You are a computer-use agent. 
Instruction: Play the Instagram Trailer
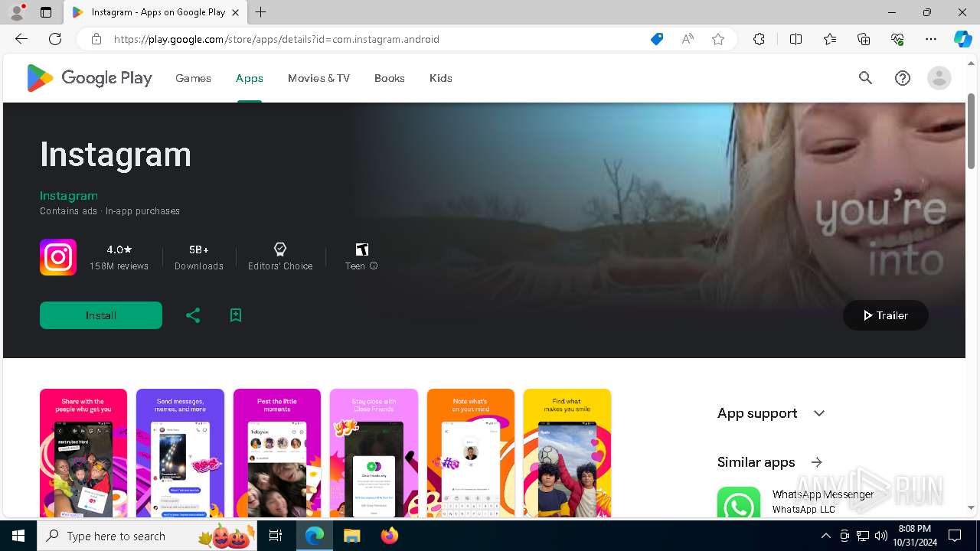click(x=886, y=315)
